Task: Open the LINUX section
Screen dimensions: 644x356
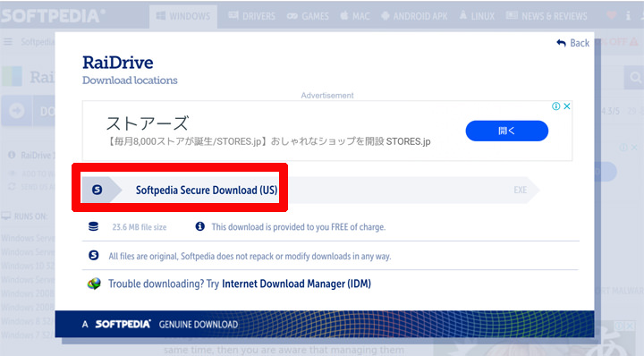Action: pos(477,16)
